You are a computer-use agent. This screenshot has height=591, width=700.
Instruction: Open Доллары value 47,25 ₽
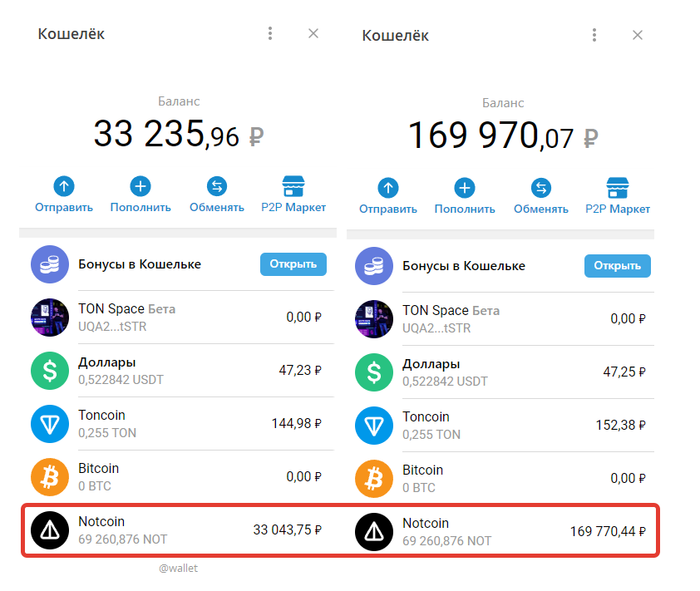[624, 372]
